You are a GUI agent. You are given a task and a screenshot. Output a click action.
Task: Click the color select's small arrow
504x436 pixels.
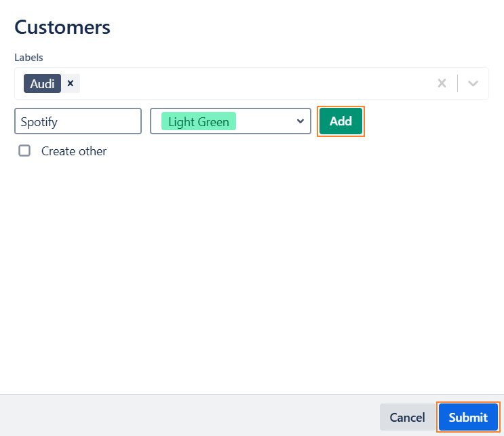pos(301,121)
